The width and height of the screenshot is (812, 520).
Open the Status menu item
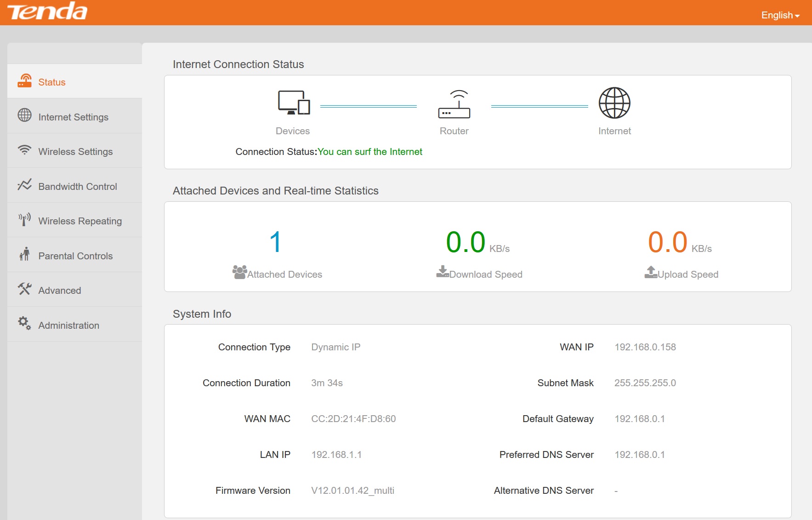pyautogui.click(x=52, y=82)
